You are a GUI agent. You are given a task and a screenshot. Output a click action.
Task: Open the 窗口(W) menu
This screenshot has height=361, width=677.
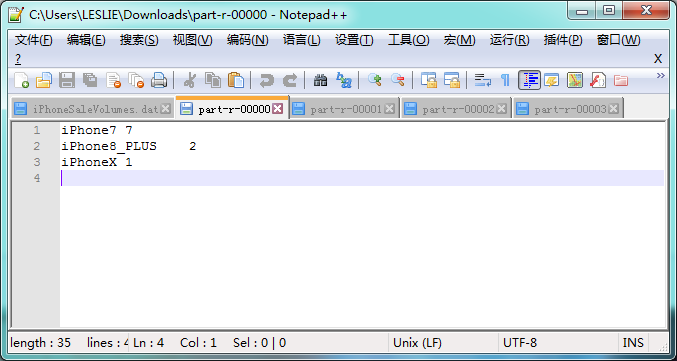click(x=618, y=41)
